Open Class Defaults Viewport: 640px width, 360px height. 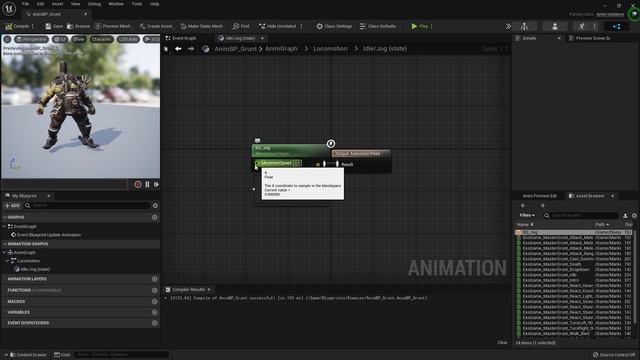coord(378,26)
